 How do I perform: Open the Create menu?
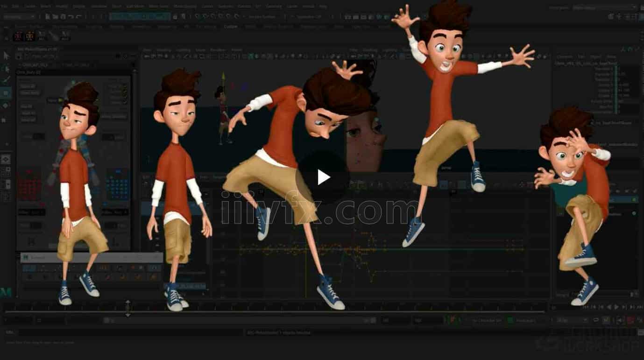(x=29, y=7)
